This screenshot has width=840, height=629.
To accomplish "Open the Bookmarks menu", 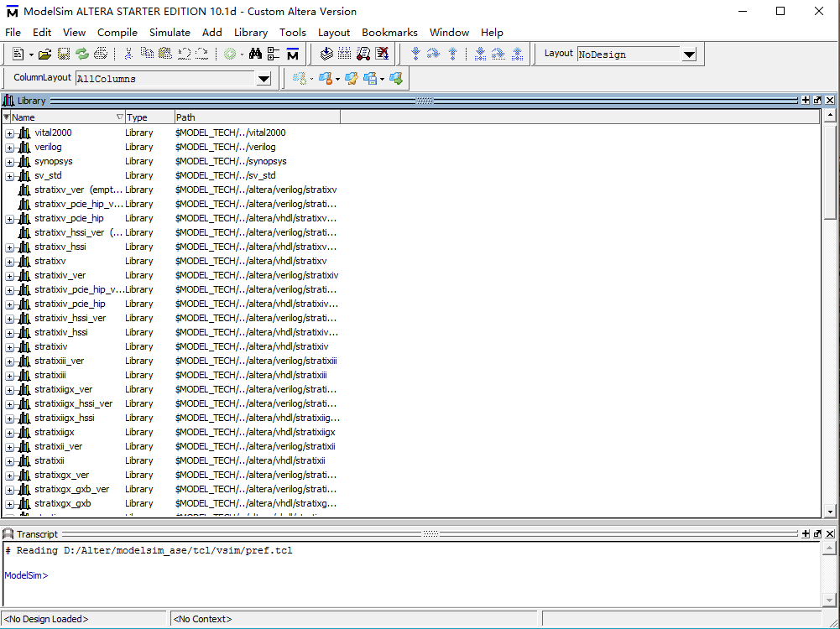I will [x=389, y=33].
